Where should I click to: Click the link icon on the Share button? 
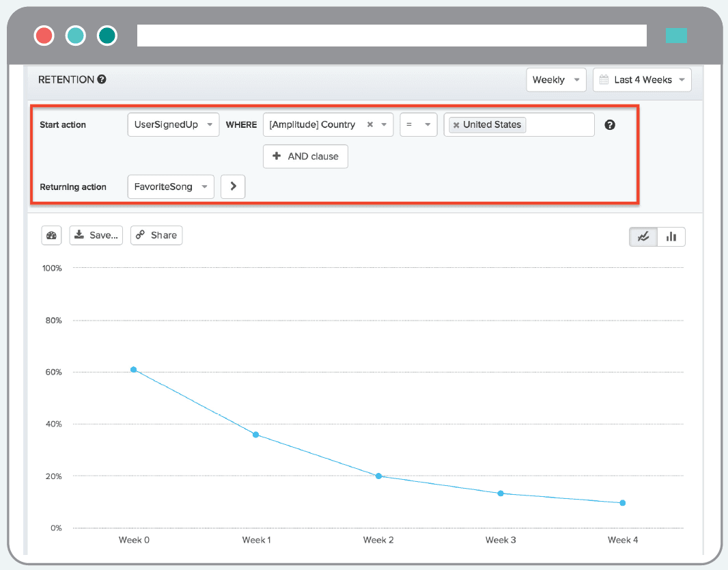[141, 235]
